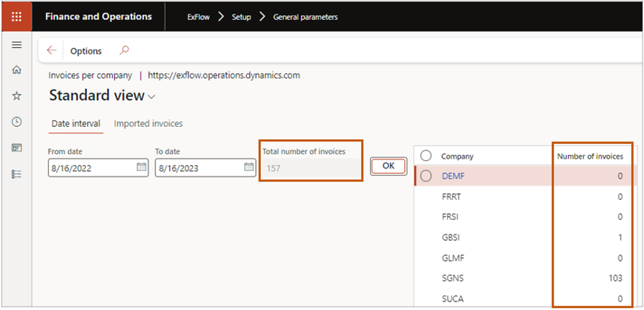Select the SUCA company row

click(525, 299)
